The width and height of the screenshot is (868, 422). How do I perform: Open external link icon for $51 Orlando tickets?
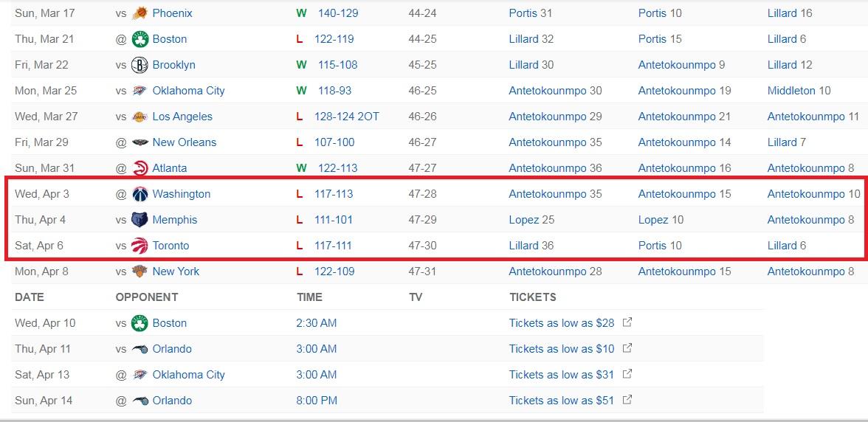(x=627, y=400)
